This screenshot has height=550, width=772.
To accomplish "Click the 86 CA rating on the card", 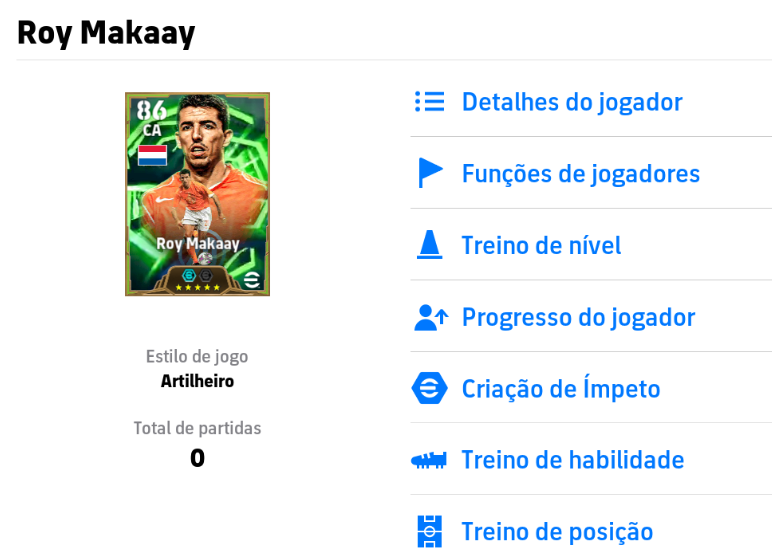I will pyautogui.click(x=152, y=117).
